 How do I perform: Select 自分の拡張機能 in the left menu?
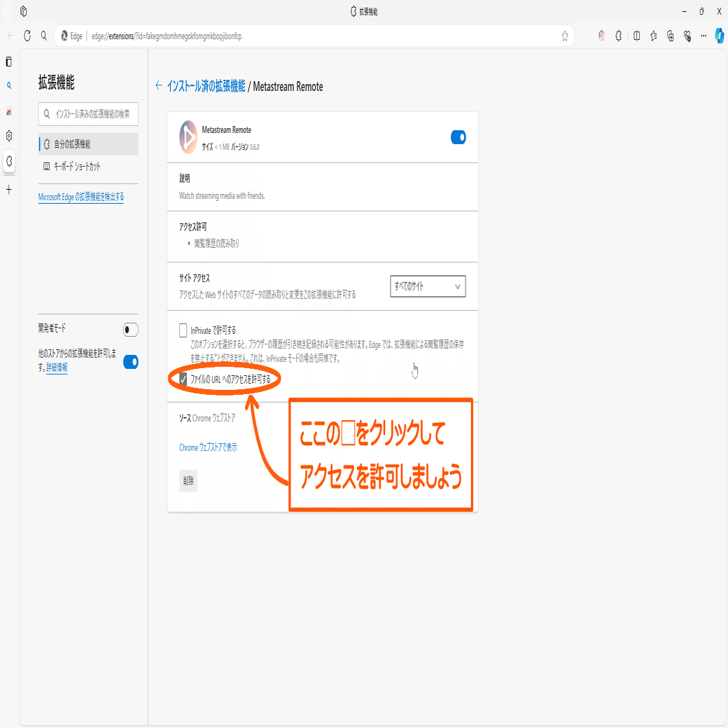point(88,144)
